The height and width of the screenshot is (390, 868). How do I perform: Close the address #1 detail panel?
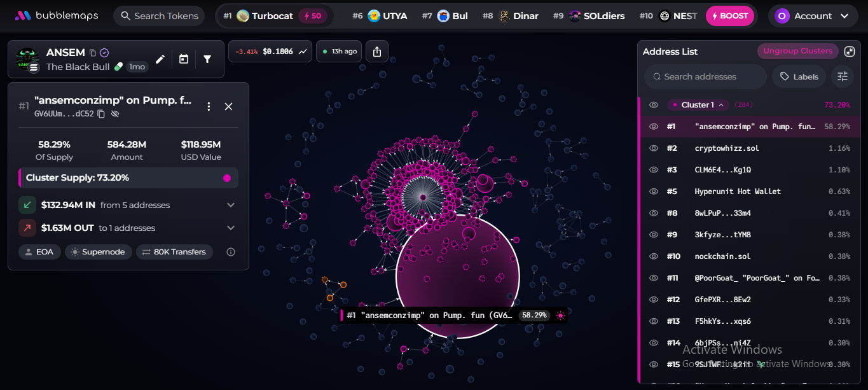[229, 107]
